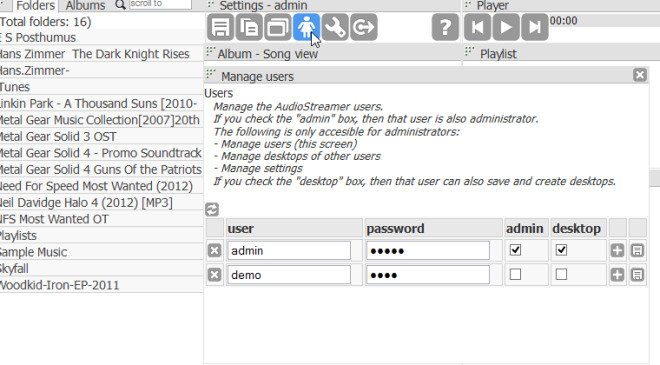Viewport: 660px width, 365px height.
Task: Open the save desktop settings icon
Action: pos(220,27)
